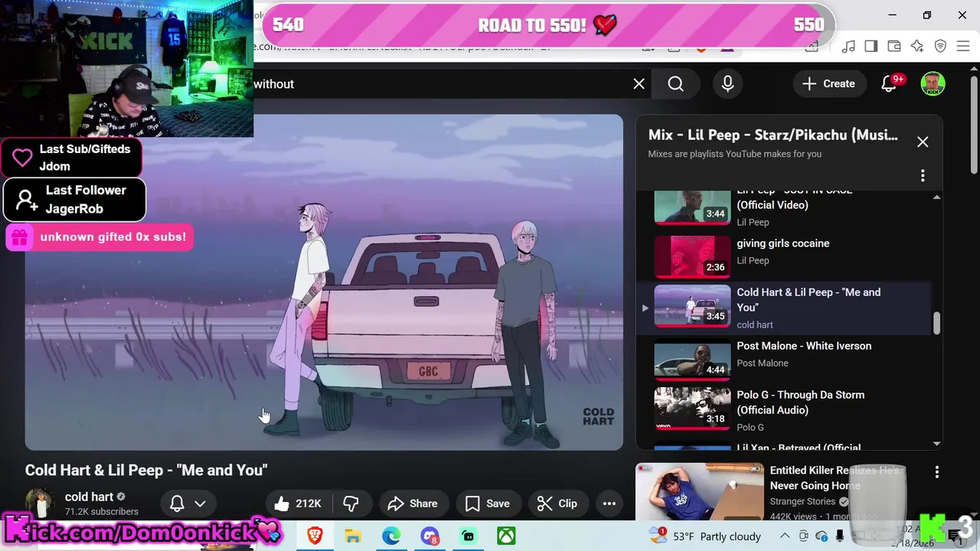Open the green Streamlabs taskbar app
The height and width of the screenshot is (551, 980).
click(x=468, y=536)
